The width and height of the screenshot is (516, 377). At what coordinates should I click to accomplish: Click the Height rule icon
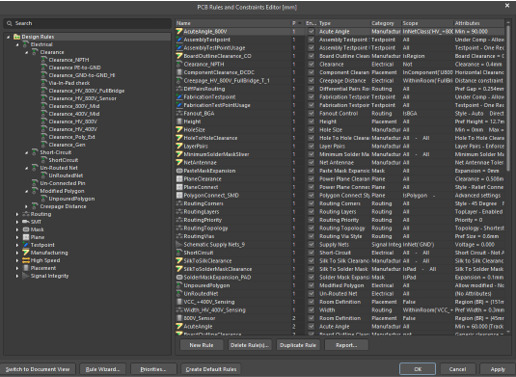click(179, 122)
